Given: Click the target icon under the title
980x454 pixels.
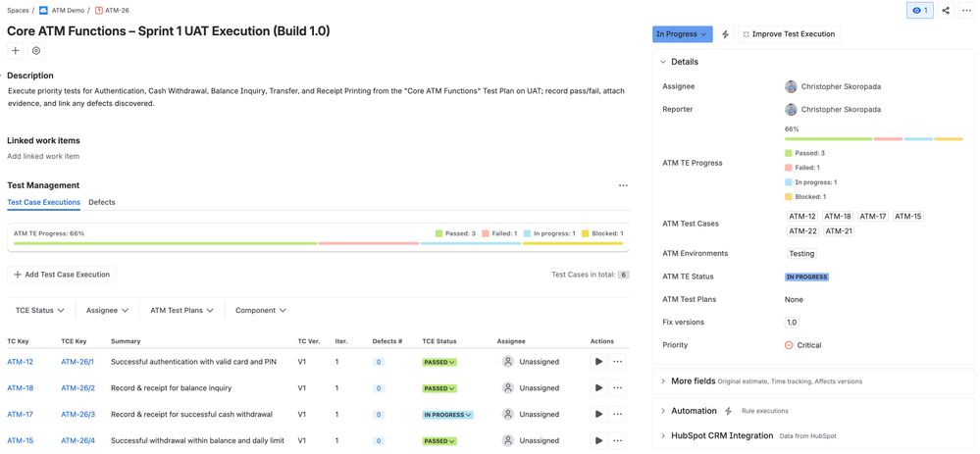Looking at the screenshot, I should [36, 51].
